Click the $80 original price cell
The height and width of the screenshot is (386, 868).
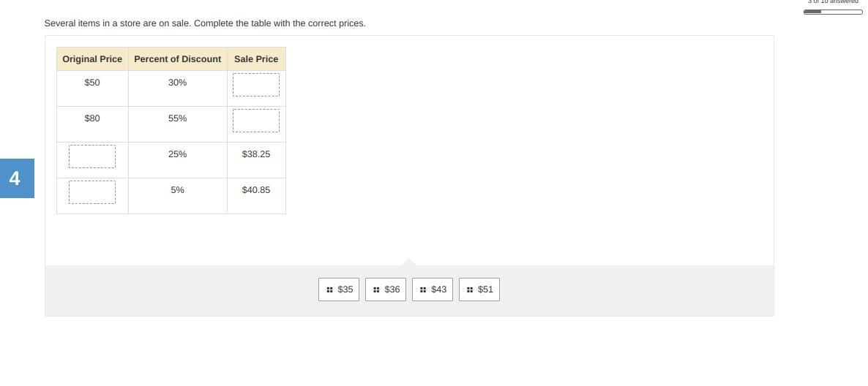click(92, 118)
